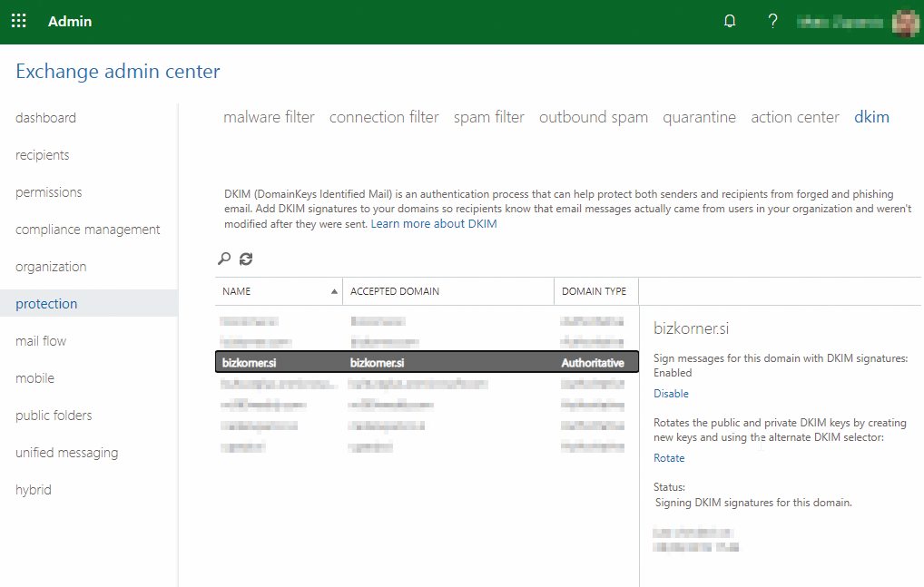Click bizkorner.si accepted domain cell
Image resolution: width=924 pixels, height=587 pixels.
point(378,363)
